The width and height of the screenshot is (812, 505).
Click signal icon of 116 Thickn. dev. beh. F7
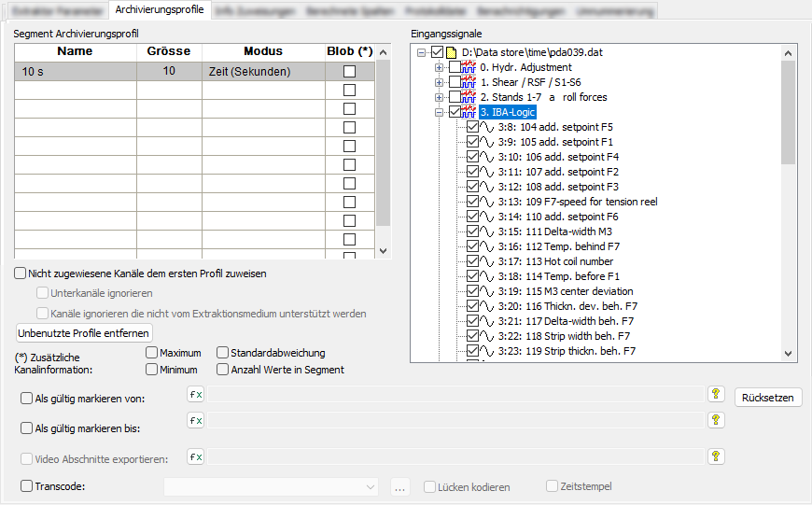point(487,306)
